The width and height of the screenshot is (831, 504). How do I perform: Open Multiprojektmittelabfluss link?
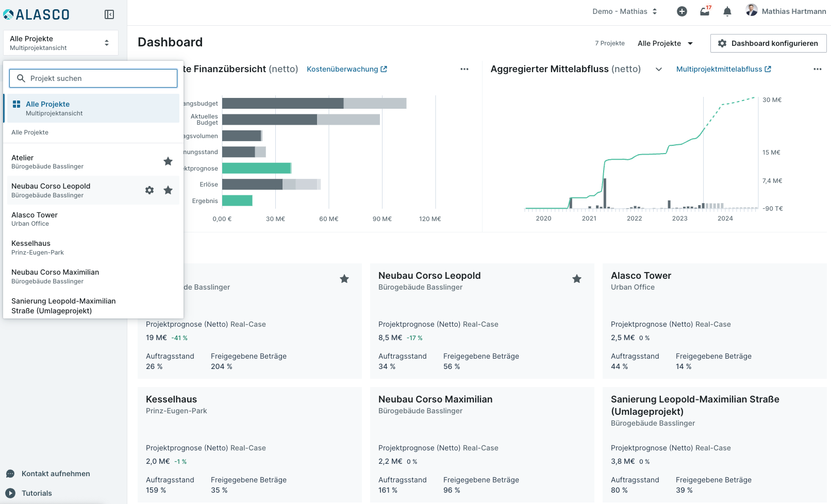point(724,69)
